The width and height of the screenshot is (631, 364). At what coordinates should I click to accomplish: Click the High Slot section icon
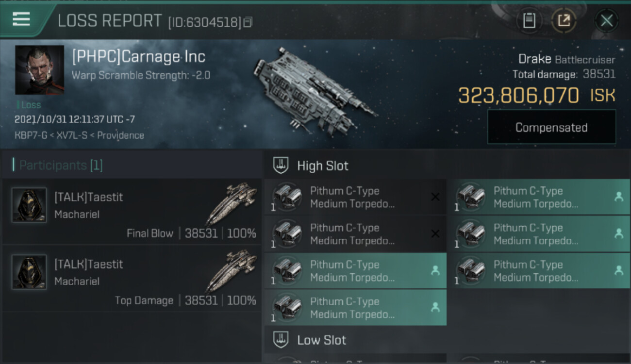281,165
